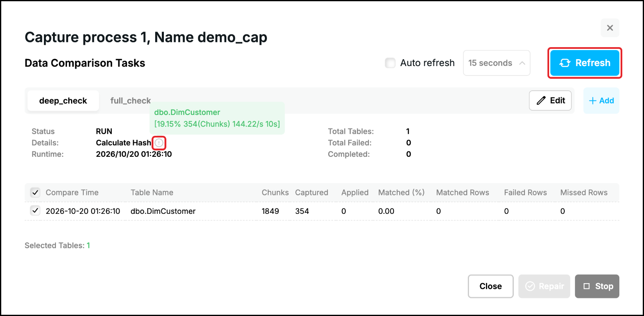Click the Matched (%) column header
The image size is (644, 316).
coord(401,192)
